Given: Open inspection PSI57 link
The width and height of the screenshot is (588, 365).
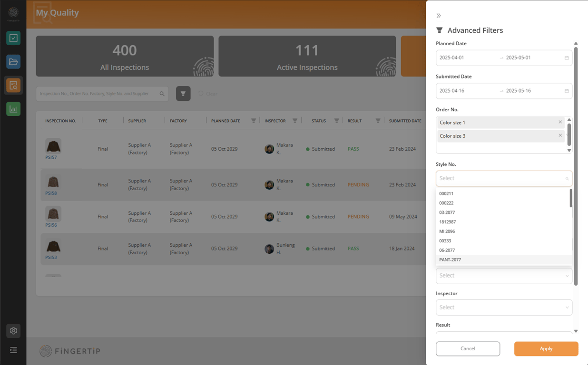Looking at the screenshot, I should [51, 157].
